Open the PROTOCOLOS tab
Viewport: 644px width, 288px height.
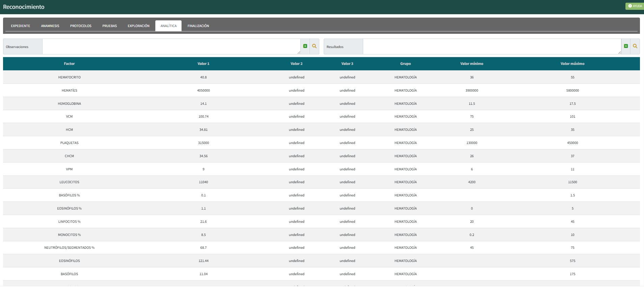(x=81, y=26)
